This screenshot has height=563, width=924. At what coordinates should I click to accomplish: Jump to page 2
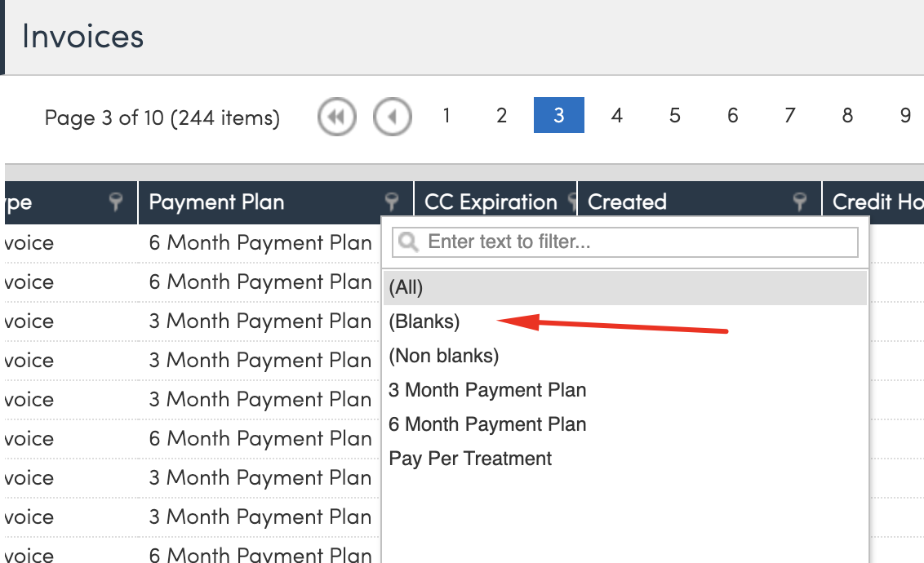(x=502, y=116)
